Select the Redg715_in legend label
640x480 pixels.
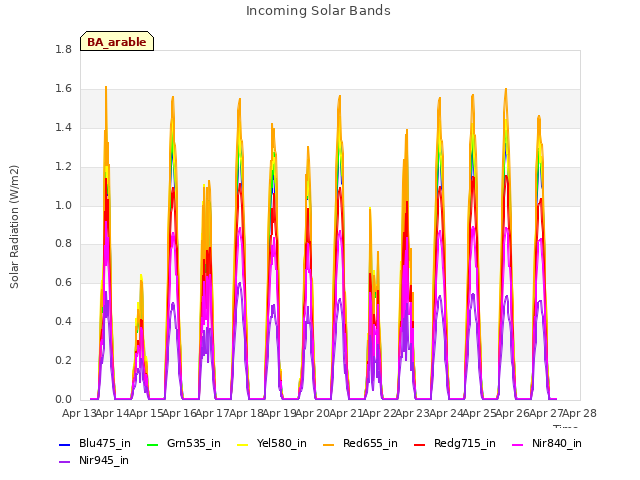[465, 443]
